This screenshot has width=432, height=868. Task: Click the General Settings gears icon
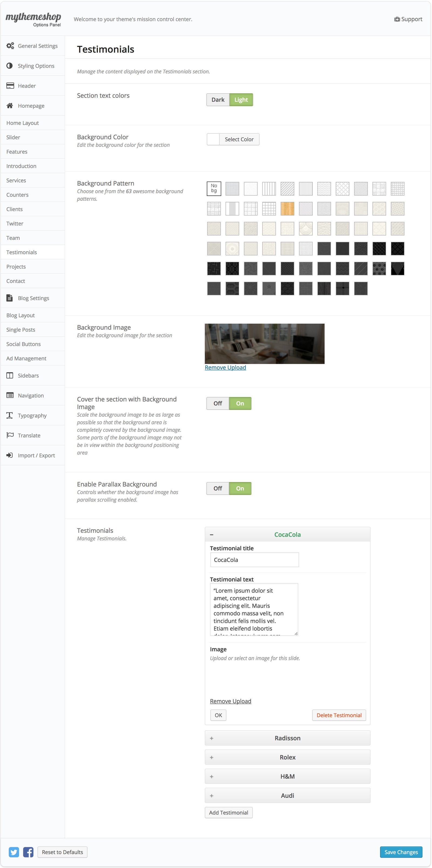coord(10,46)
